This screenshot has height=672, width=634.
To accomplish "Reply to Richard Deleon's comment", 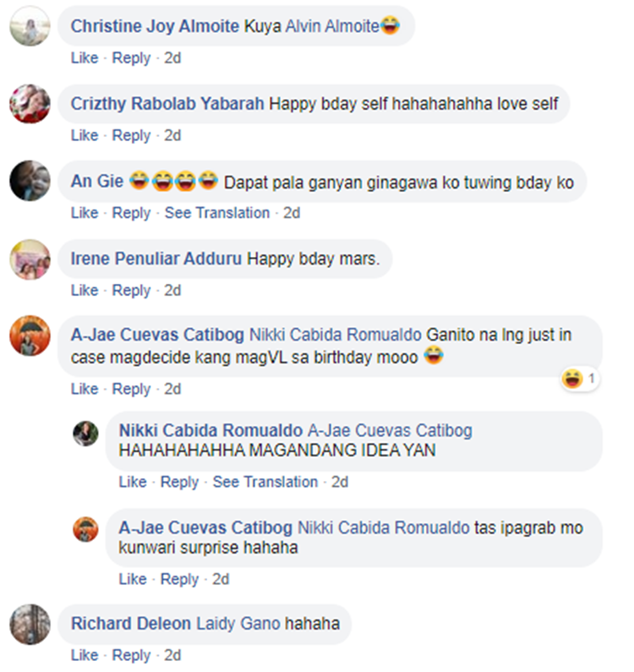I will click(x=131, y=655).
